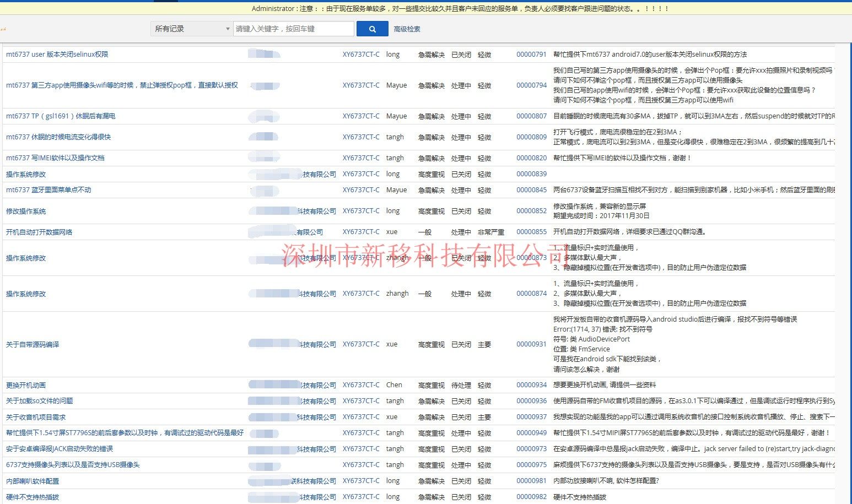852x504 pixels.
Task: Click owner 'Mayue' in row 00000845
Action: click(397, 190)
